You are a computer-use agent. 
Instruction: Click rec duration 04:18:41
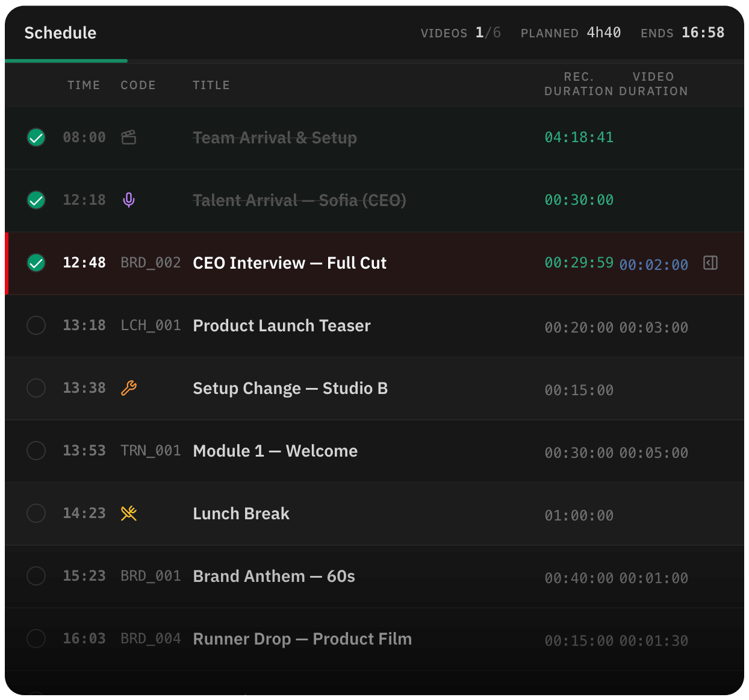tap(579, 137)
